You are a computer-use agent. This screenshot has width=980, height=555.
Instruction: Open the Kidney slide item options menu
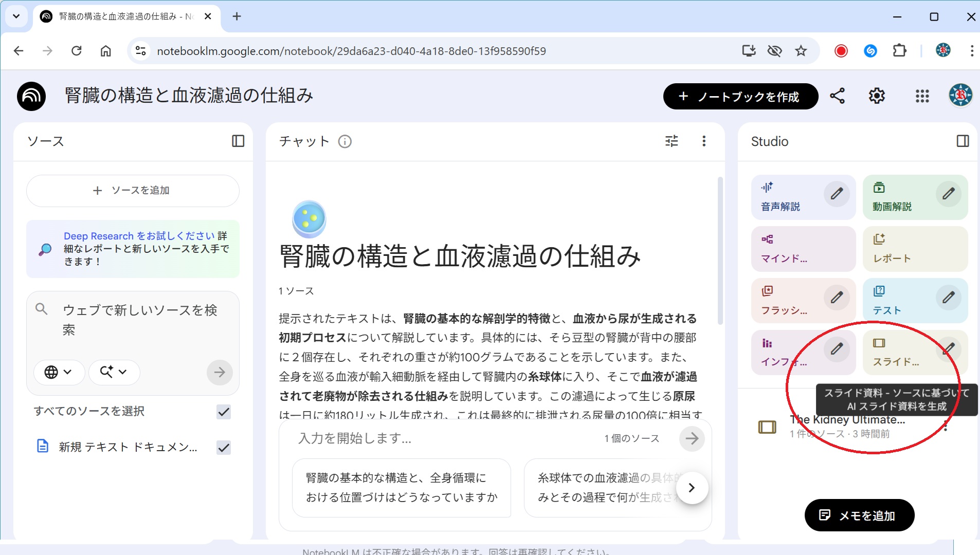coord(945,427)
